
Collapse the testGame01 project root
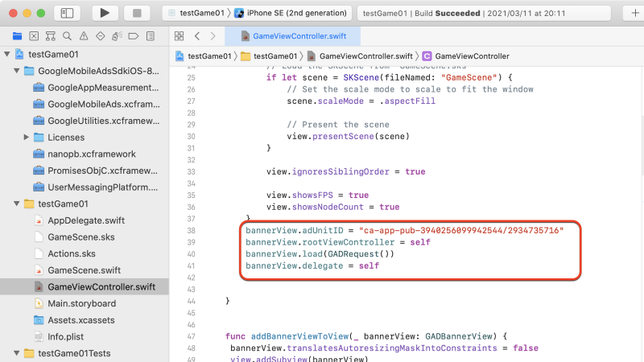7,54
